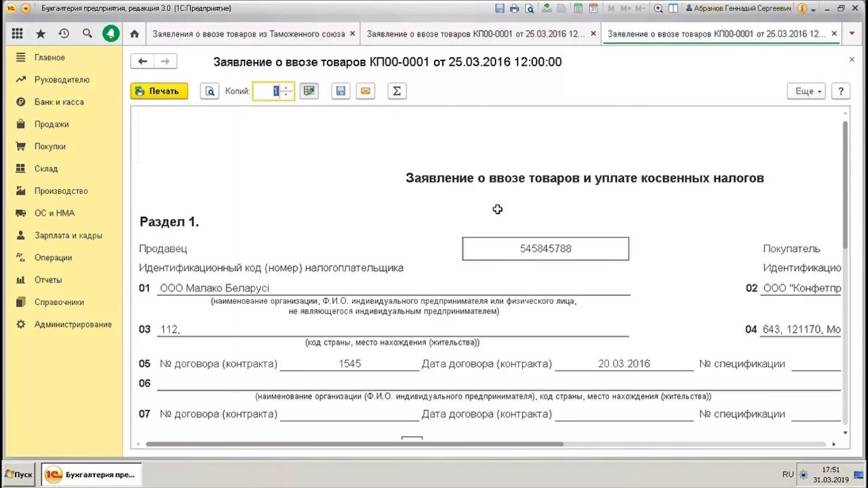Open the calendar icon in title bar
This screenshot has height=488, width=868.
pyautogui.click(x=593, y=8)
